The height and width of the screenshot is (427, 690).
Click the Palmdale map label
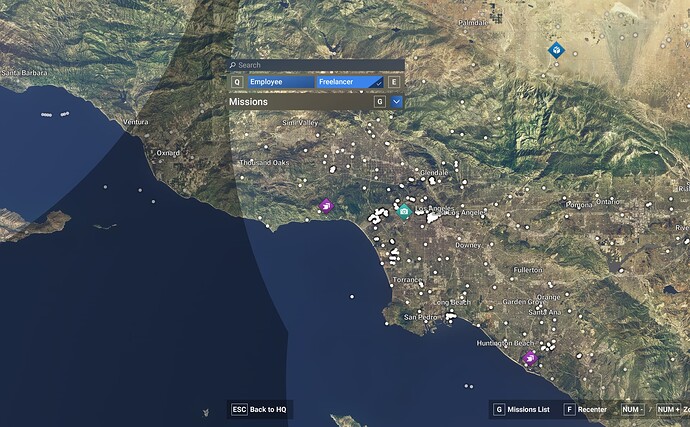coord(473,22)
